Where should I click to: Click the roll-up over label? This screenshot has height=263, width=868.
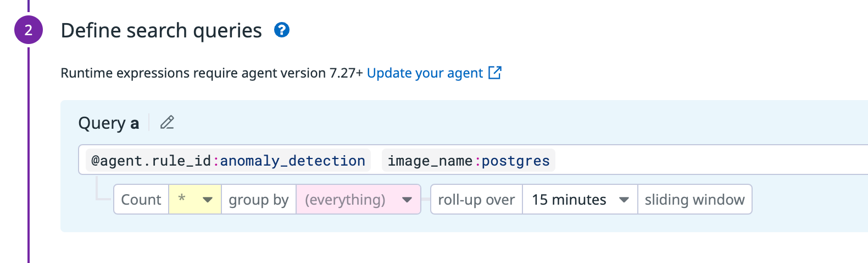coord(476,199)
